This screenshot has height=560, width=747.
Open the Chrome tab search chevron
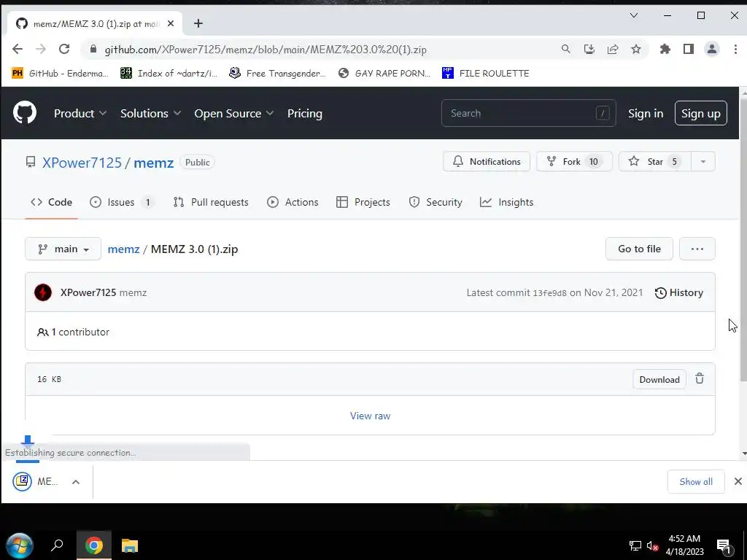[634, 15]
